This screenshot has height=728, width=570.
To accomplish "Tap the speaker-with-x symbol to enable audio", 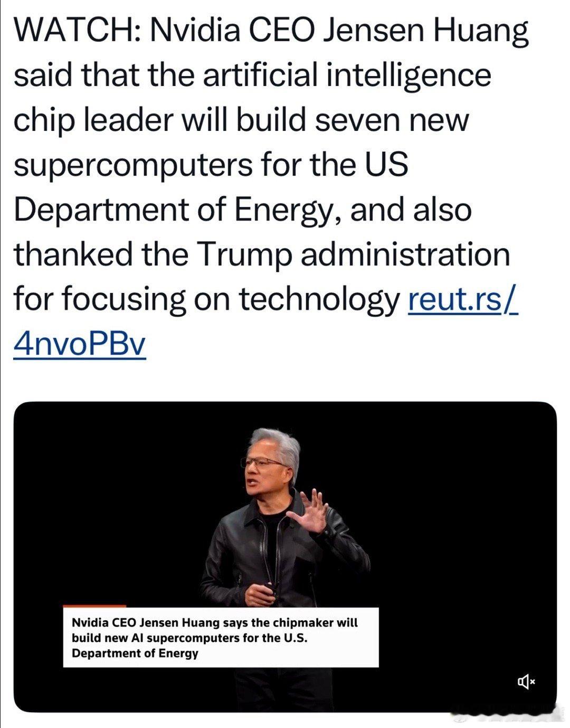I will 526,683.
